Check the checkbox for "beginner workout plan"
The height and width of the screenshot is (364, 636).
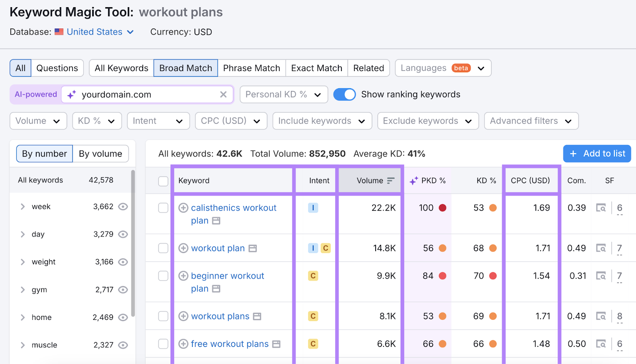163,275
